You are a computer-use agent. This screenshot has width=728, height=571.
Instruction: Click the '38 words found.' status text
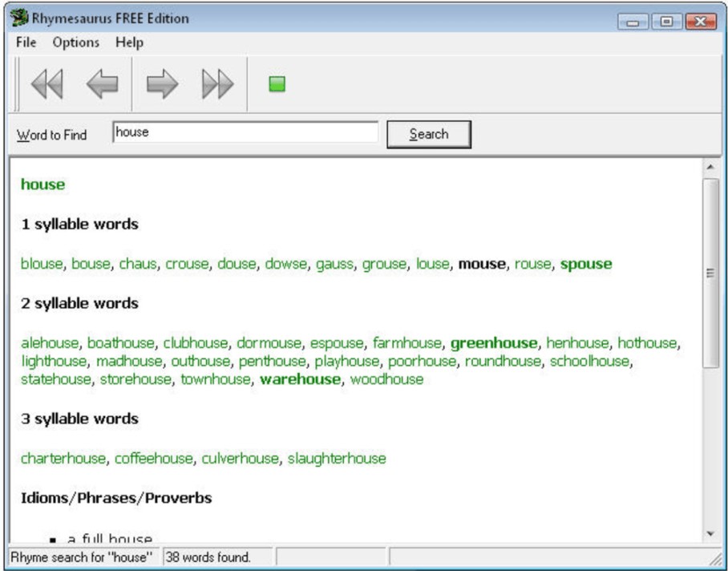(208, 557)
